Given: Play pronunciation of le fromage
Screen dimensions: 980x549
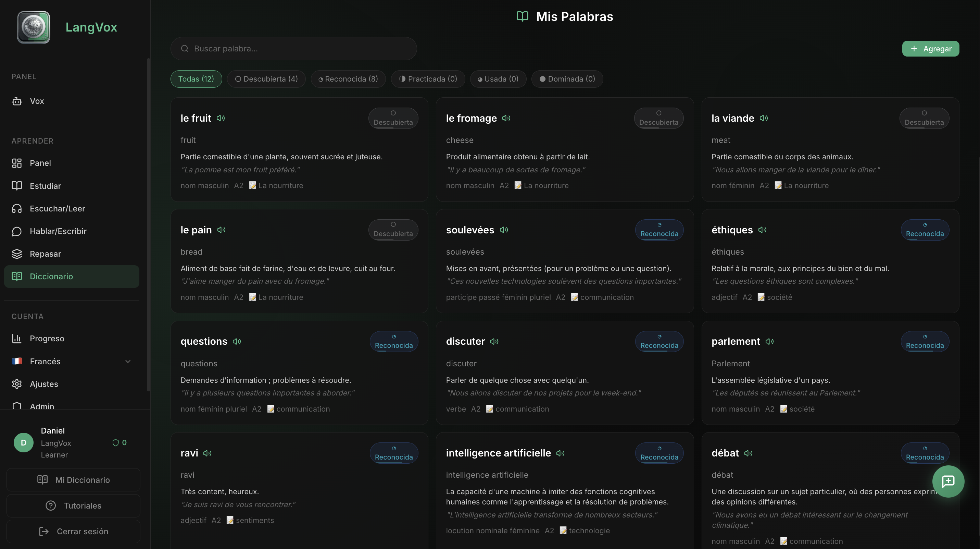Looking at the screenshot, I should click(506, 118).
